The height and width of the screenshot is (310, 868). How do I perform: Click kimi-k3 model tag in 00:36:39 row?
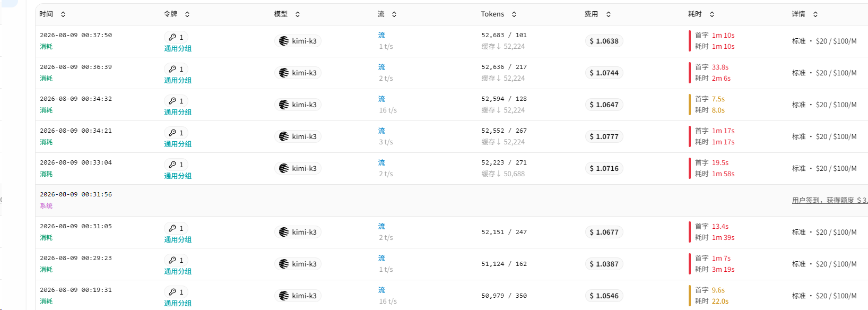pyautogui.click(x=298, y=73)
